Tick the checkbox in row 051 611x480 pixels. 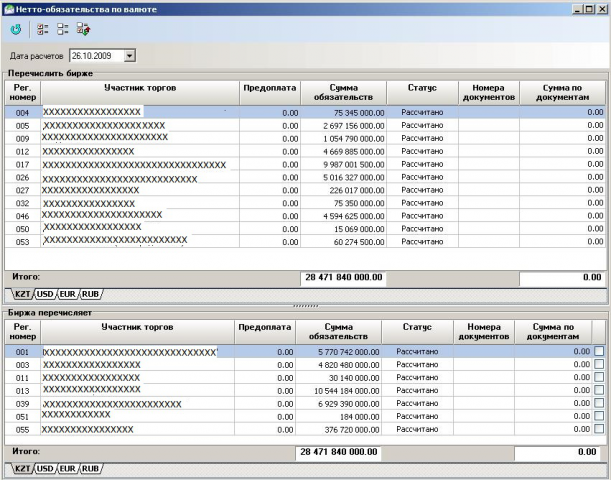click(x=599, y=416)
